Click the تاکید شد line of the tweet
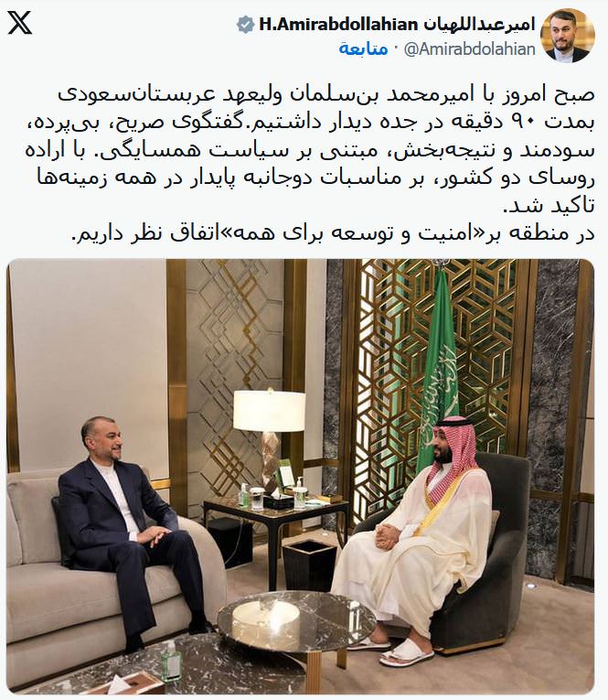608x700 pixels. [x=549, y=206]
